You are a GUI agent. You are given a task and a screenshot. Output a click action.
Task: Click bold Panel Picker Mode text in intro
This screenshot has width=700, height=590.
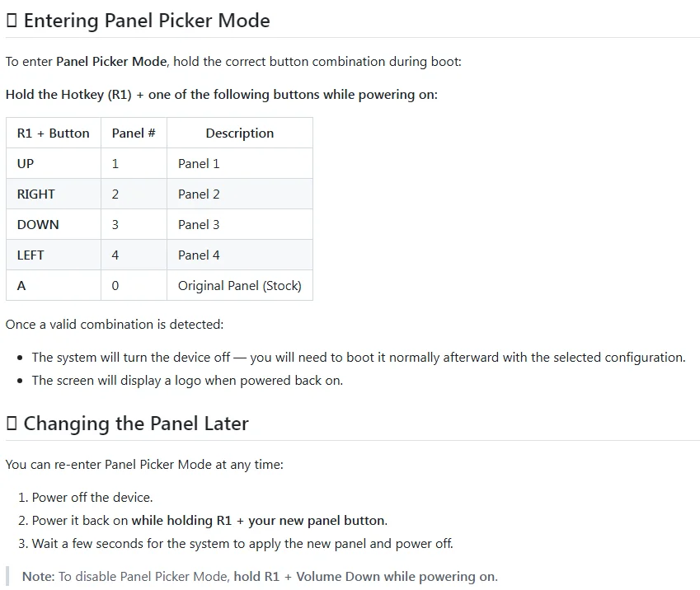pos(111,62)
